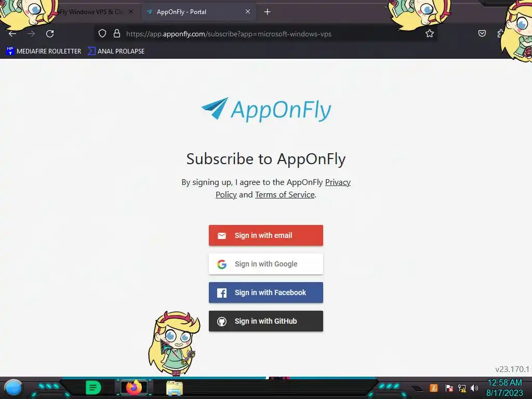Viewport: 532px width, 399px height.
Task: Sign in with GitHub
Action: 266,321
